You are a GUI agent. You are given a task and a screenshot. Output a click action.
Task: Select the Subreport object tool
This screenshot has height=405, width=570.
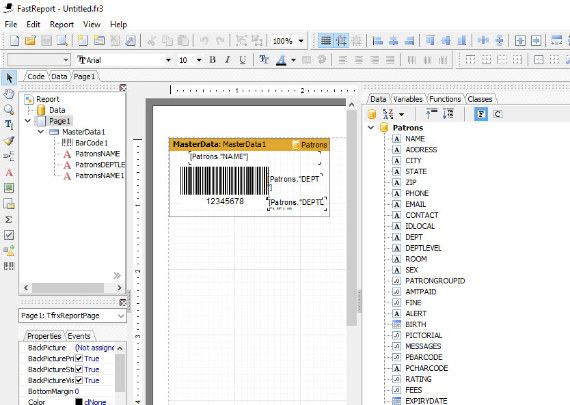(x=9, y=204)
